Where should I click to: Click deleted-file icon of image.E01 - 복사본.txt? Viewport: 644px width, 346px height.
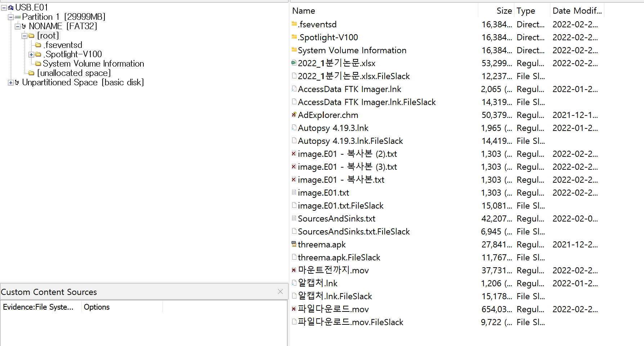(x=294, y=179)
